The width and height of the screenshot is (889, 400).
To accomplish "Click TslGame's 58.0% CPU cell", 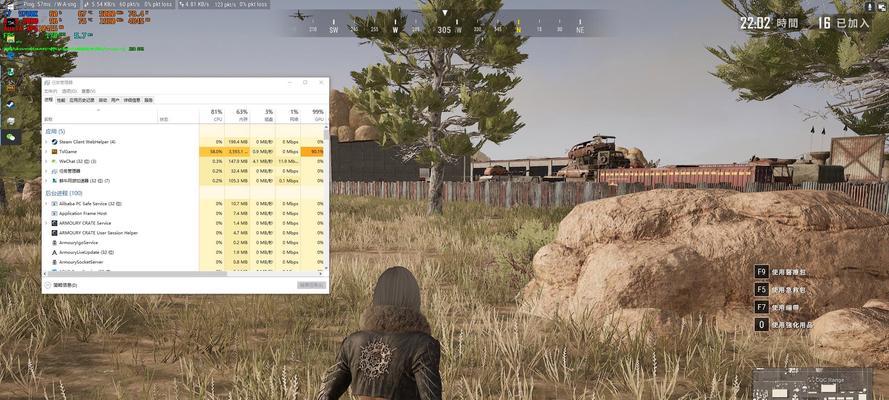I will point(212,151).
